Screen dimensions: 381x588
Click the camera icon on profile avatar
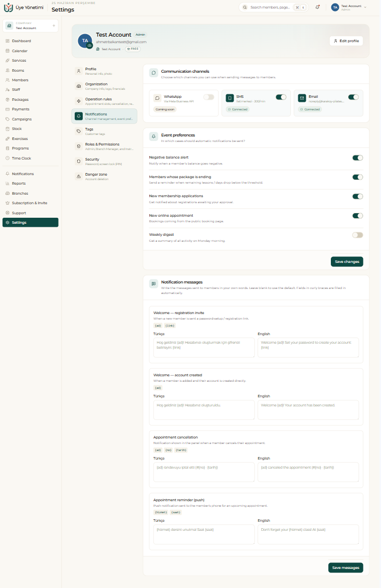90,45
